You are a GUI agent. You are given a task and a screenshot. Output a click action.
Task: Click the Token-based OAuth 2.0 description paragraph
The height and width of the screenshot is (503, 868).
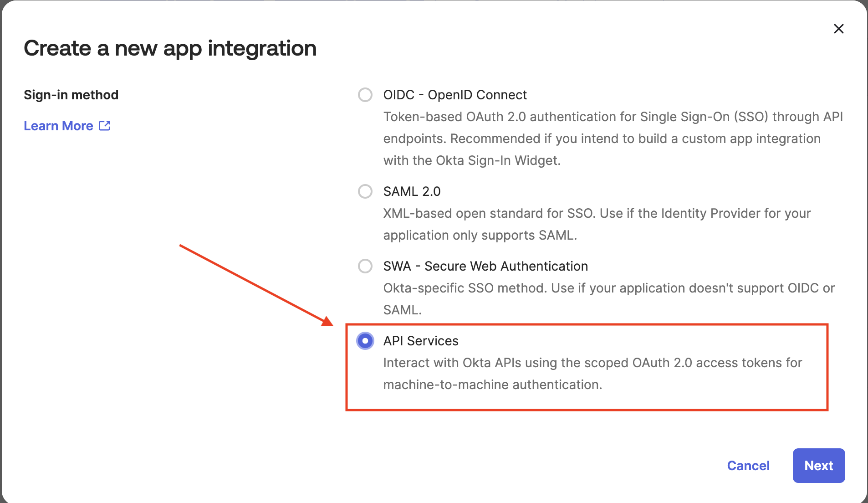click(x=613, y=139)
